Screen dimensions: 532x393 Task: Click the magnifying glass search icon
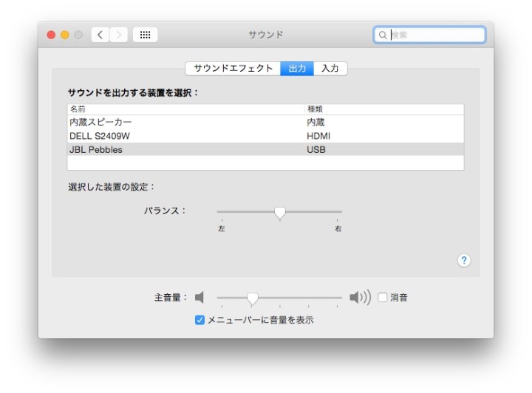(383, 35)
